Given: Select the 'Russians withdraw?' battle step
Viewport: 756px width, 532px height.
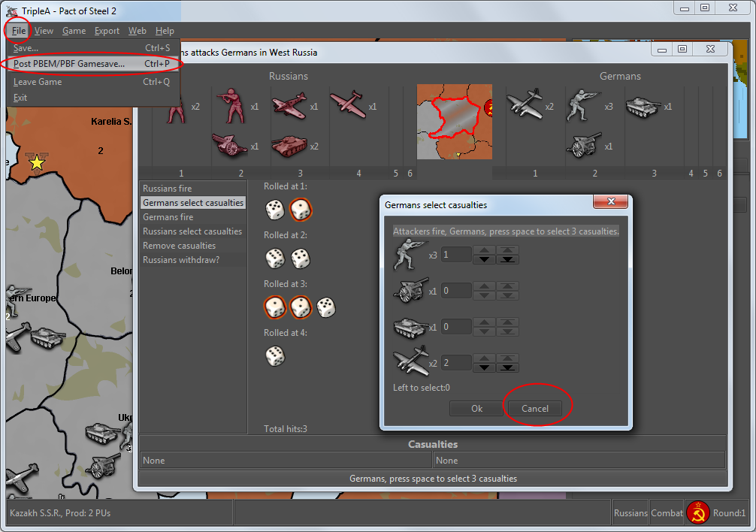Looking at the screenshot, I should coord(181,260).
